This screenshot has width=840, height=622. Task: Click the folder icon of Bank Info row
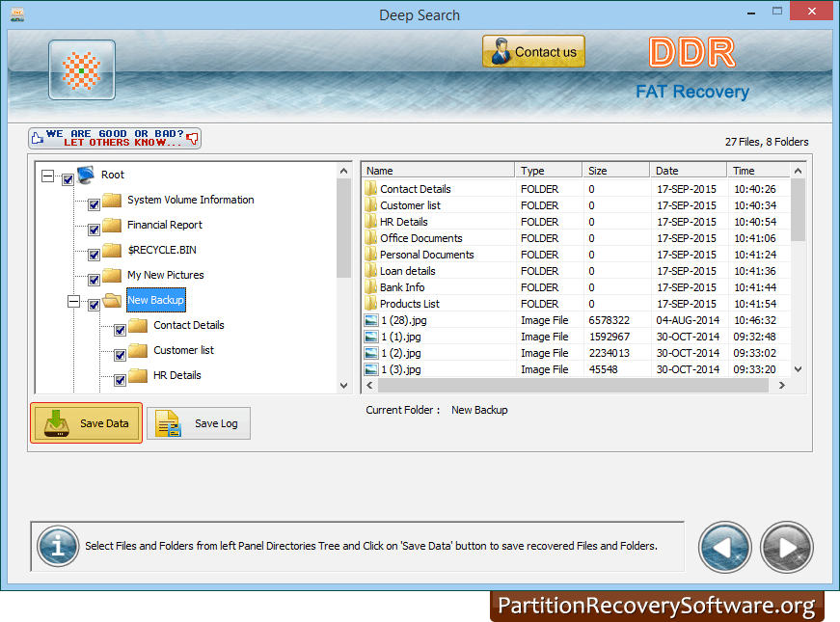(x=370, y=287)
